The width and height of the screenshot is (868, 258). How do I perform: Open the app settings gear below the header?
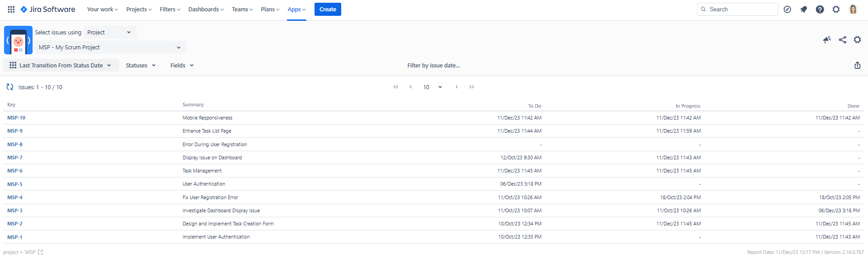pyautogui.click(x=857, y=40)
